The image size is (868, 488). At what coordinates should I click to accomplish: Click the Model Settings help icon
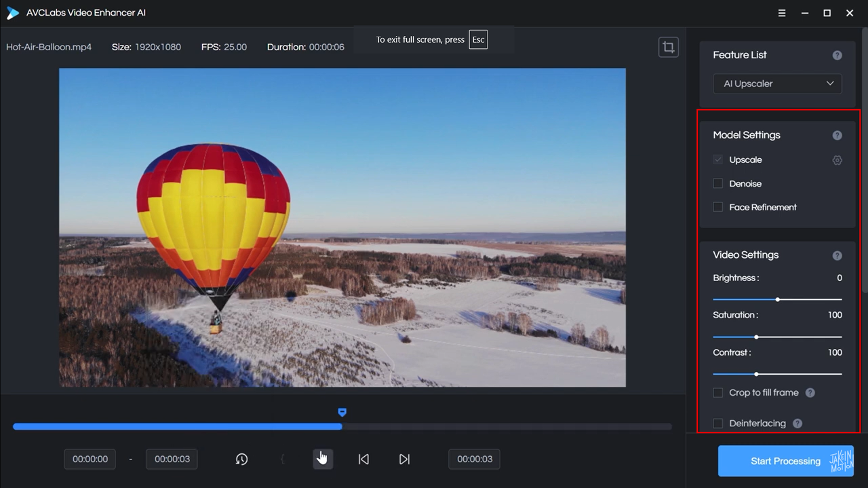pos(837,134)
